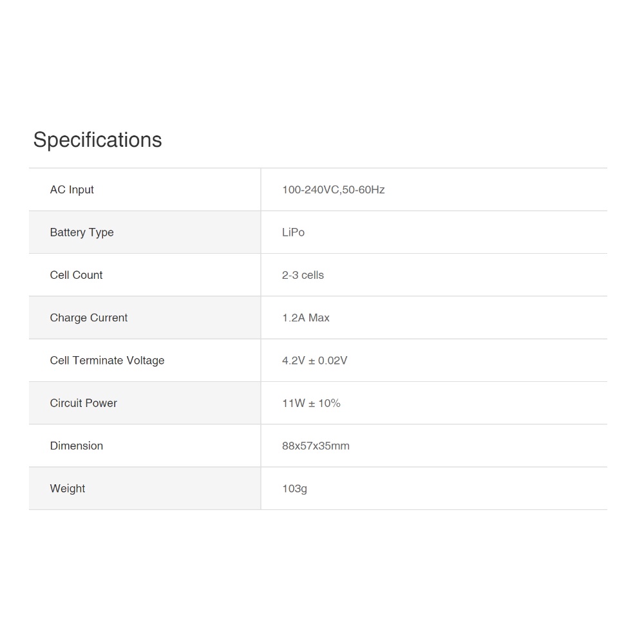The height and width of the screenshot is (644, 644).
Task: Select the AC Input label
Action: click(x=71, y=189)
